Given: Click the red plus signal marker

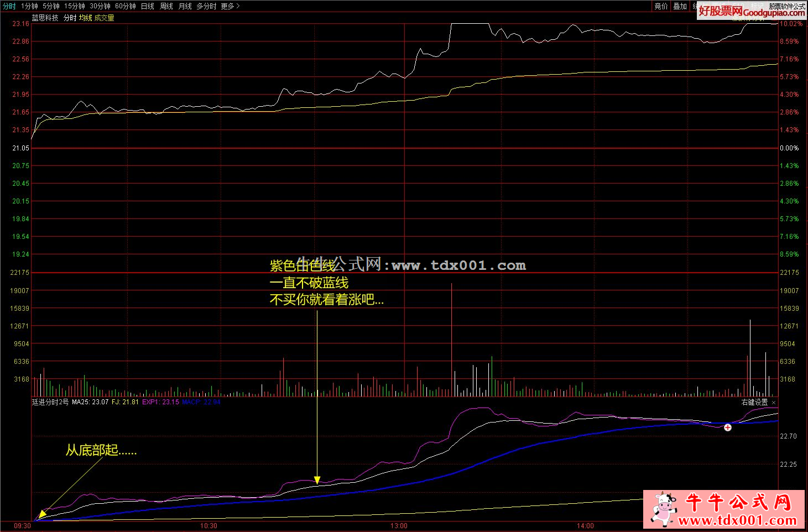Looking at the screenshot, I should click(728, 427).
